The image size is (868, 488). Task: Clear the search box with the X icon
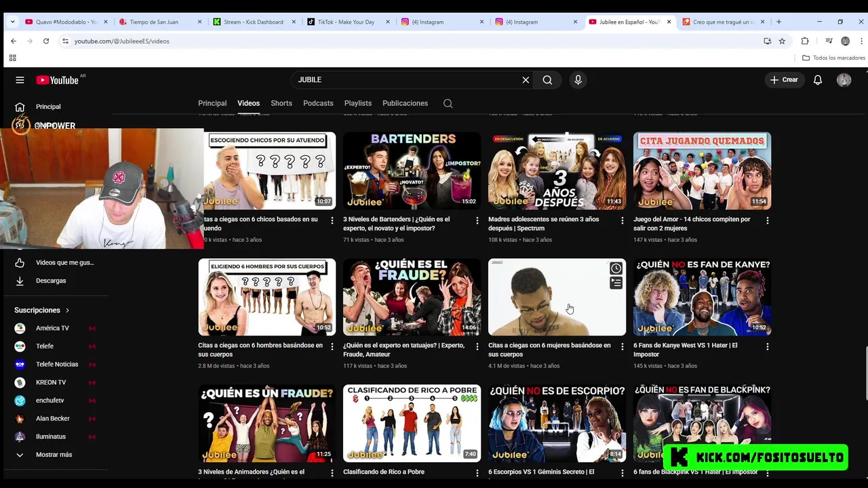(x=526, y=80)
